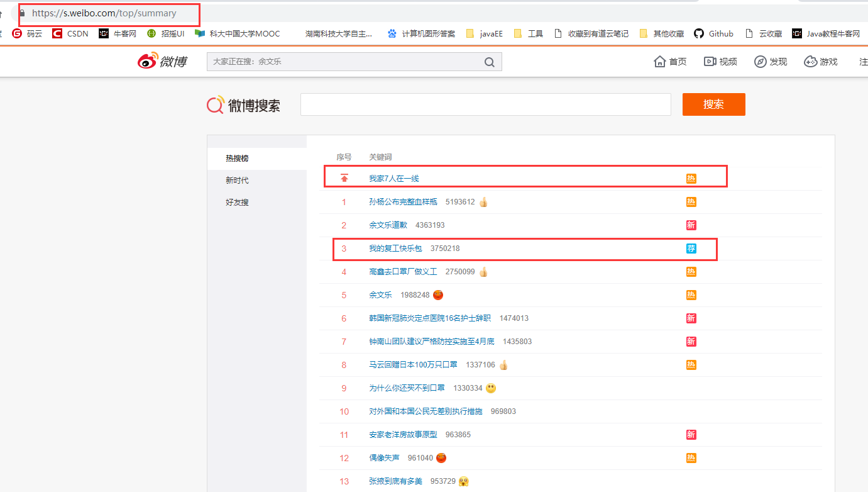Screen dimensions: 868x492
Task: Open CSDN bookmark
Action: (x=70, y=34)
